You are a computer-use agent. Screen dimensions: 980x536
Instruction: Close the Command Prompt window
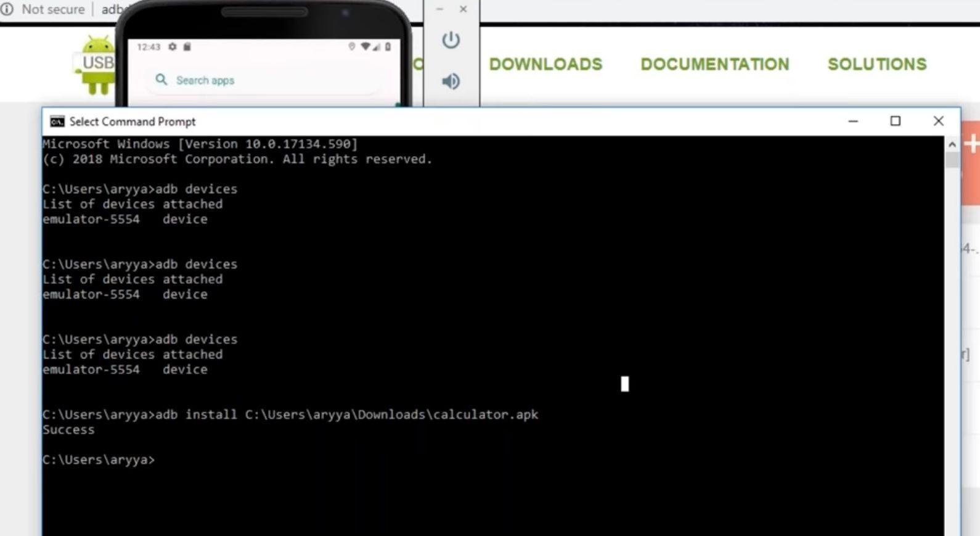click(x=938, y=122)
